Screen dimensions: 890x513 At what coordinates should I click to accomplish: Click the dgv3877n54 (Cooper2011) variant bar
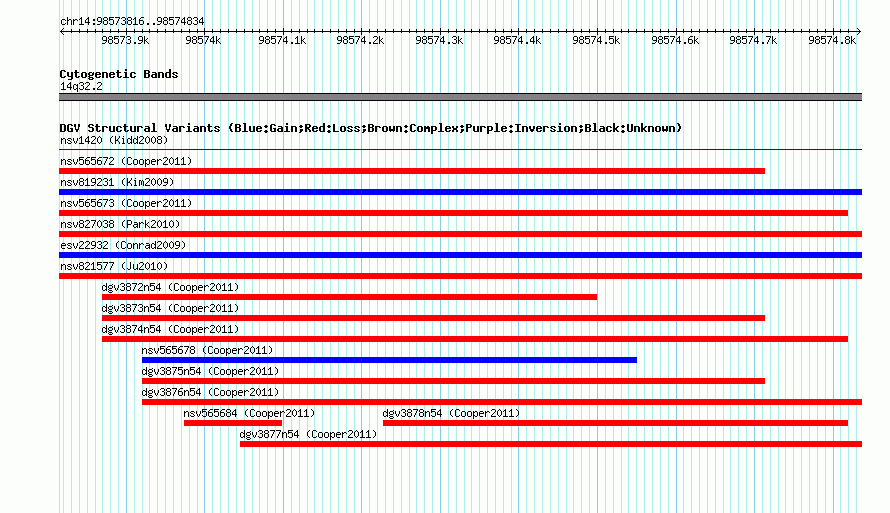[551, 444]
